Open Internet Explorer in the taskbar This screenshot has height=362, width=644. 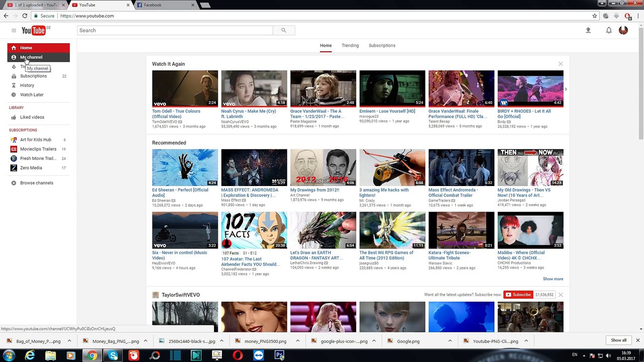click(30, 355)
